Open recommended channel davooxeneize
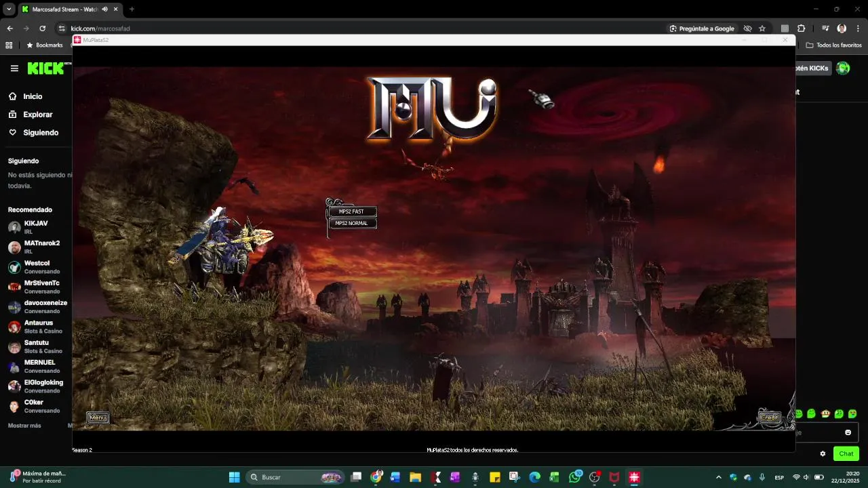868x488 pixels. tap(37, 306)
